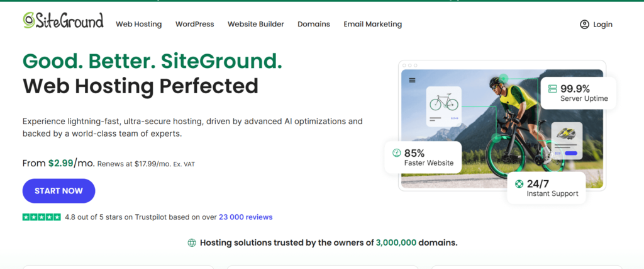Click the helmet product card
Image resolution: width=644 pixels, height=269 pixels.
pyautogui.click(x=567, y=141)
